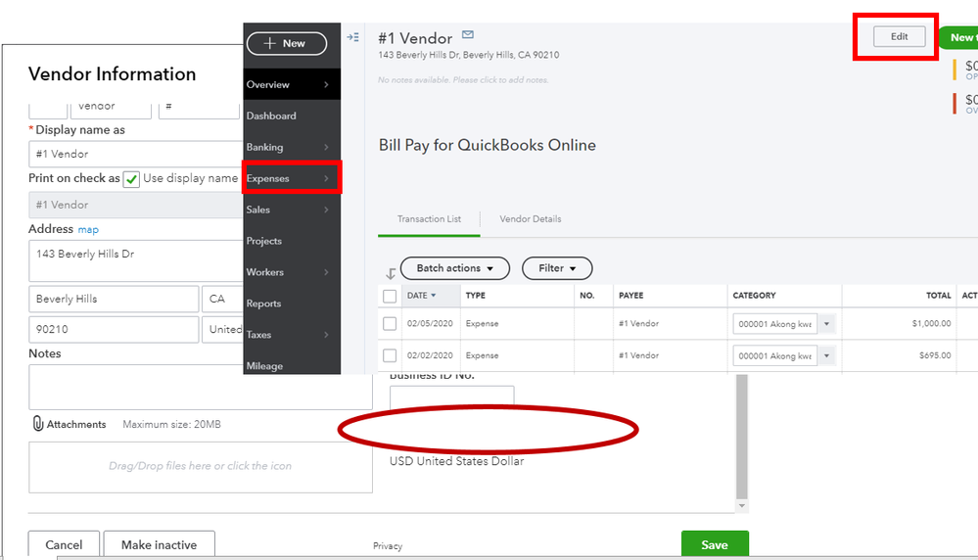Screen dimensions: 978x560
Task: Open the Privacy link
Action: 388,545
